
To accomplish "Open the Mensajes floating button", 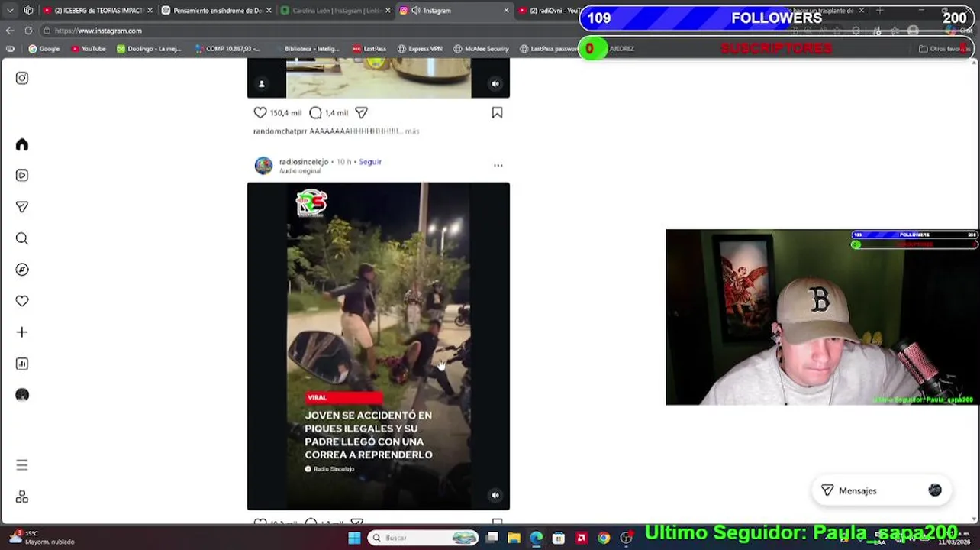I will point(882,490).
